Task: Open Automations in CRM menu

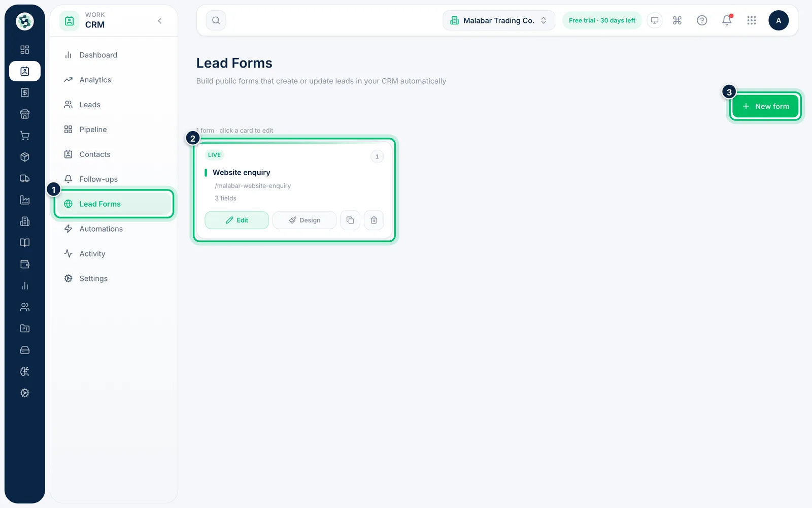Action: coord(114,229)
